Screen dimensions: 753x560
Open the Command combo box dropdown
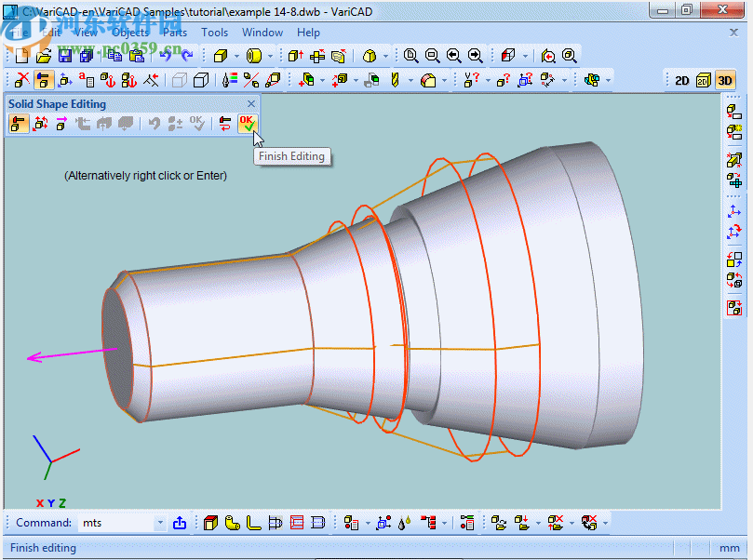coord(160,523)
